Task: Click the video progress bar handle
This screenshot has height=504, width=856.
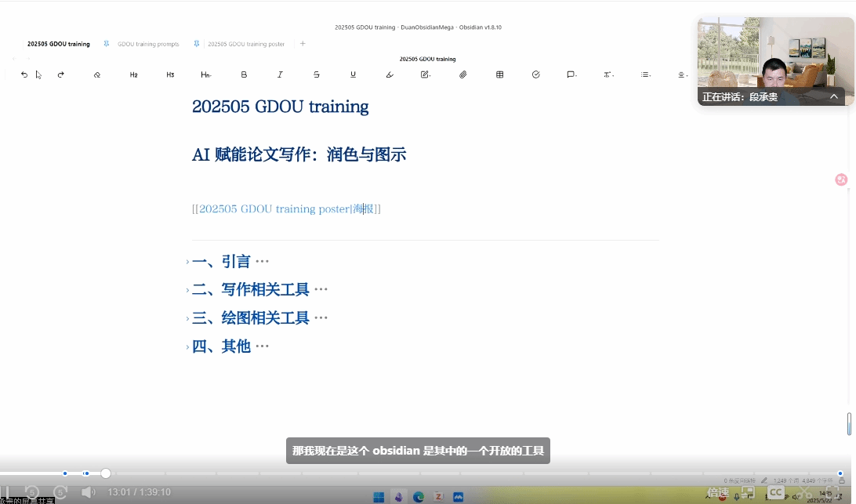Action: (106, 473)
